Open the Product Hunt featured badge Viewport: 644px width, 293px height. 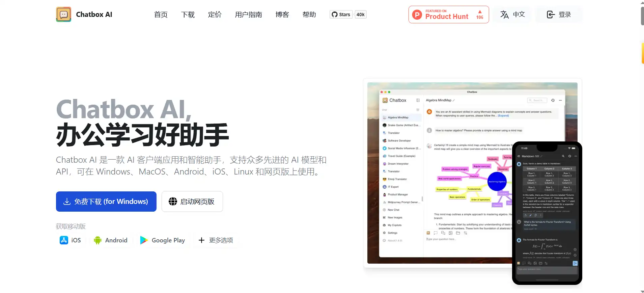click(449, 15)
